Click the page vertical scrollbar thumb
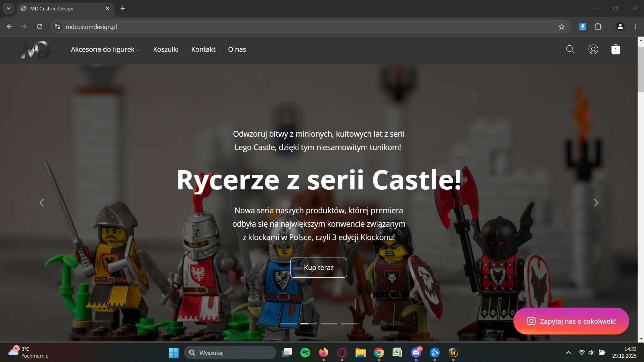 tap(641, 69)
